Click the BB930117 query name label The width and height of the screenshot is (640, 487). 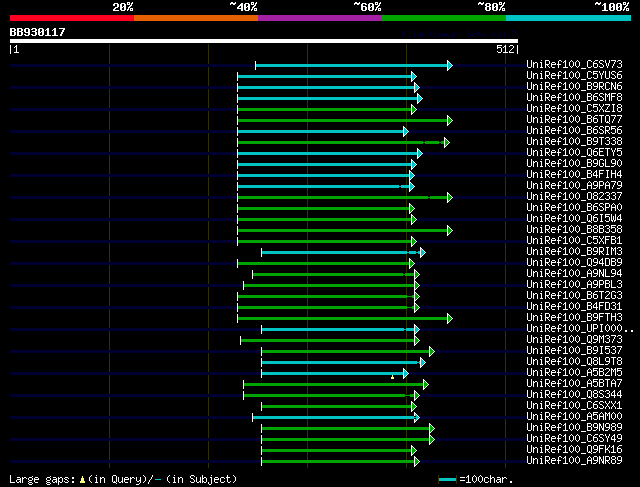click(x=38, y=32)
